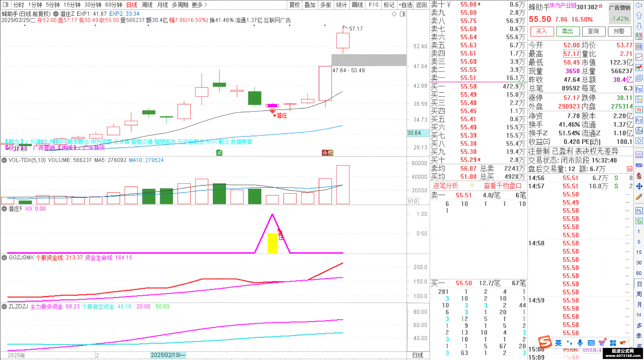Image resolution: width=644 pixels, height=360 pixels.
Task: Open the F10 company info sidebar icon
Action: (x=639, y=89)
